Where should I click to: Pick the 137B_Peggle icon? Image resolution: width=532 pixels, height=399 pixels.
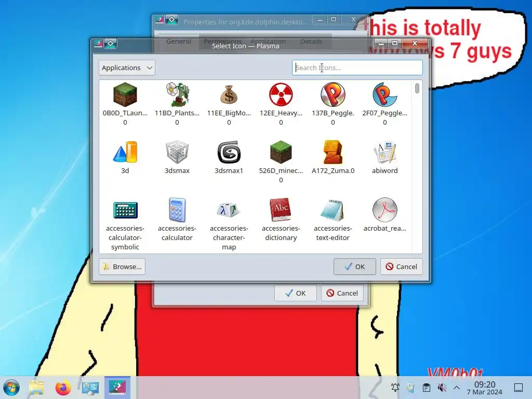[333, 95]
